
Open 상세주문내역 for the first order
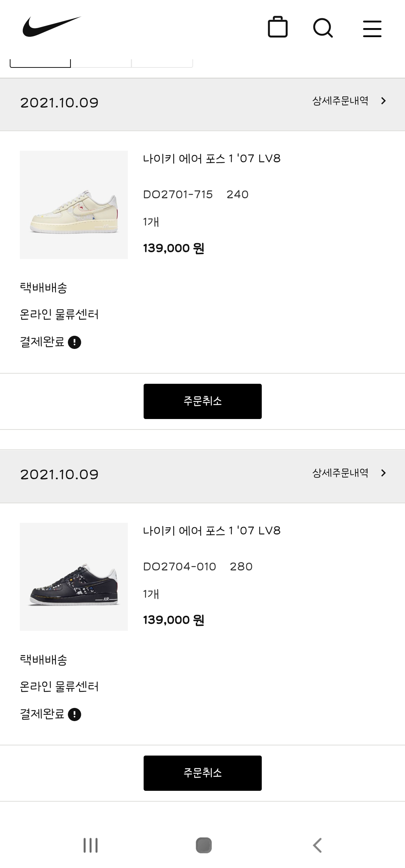[x=340, y=101]
